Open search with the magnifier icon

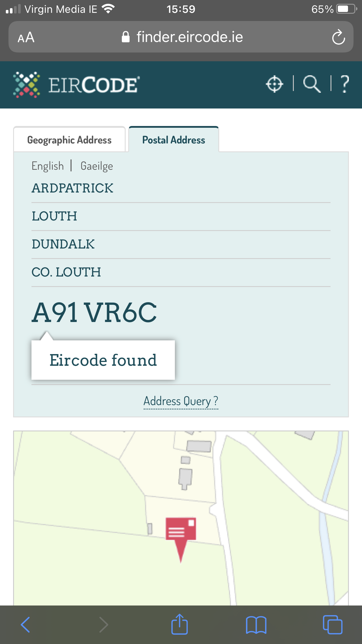pos(312,84)
